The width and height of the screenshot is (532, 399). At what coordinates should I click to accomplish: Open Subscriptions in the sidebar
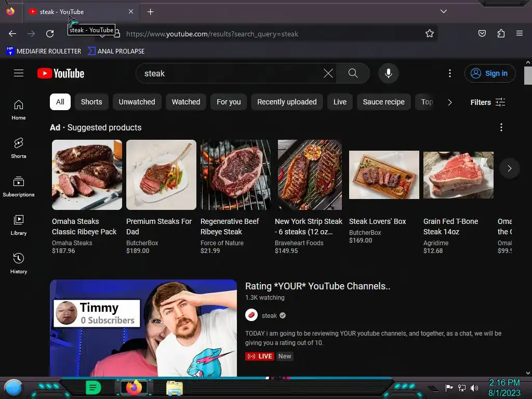point(19,187)
